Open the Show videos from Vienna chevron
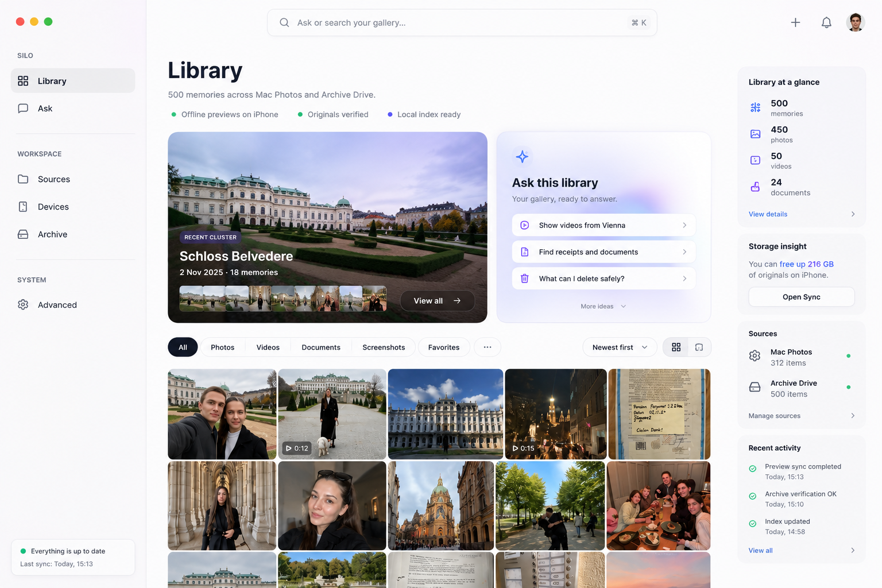The height and width of the screenshot is (588, 882). [x=684, y=225]
